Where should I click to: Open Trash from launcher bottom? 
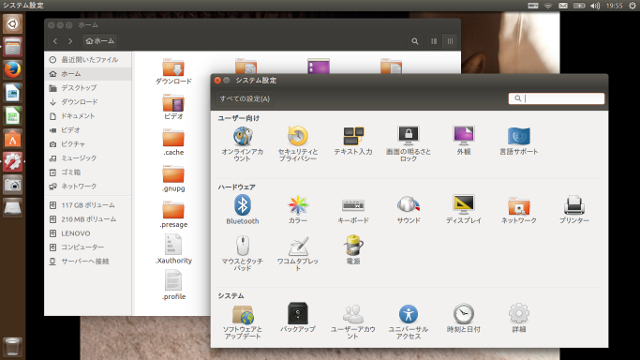tap(13, 347)
